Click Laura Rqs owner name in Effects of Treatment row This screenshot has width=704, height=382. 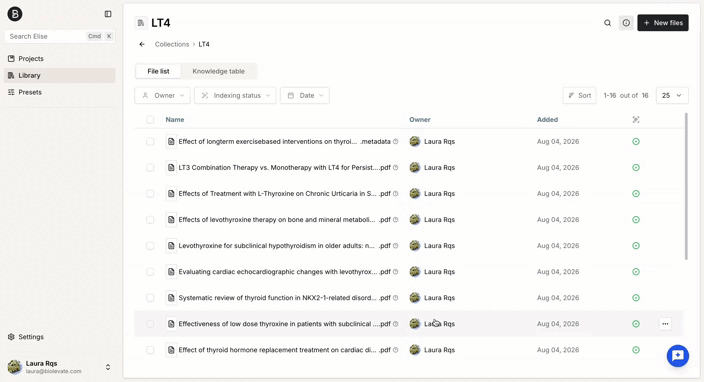[x=440, y=193]
